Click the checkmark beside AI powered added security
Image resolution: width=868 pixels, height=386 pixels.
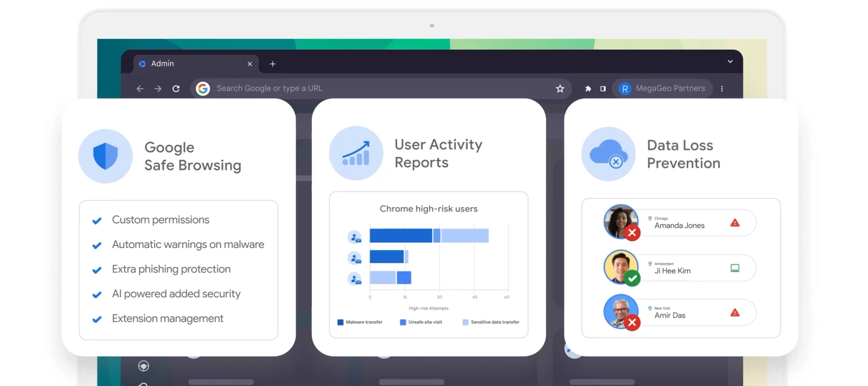(x=97, y=295)
